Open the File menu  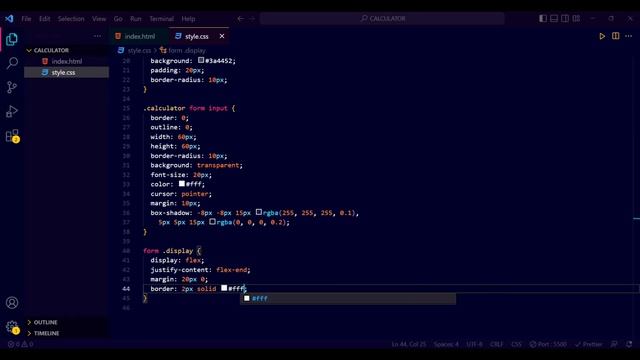click(26, 18)
